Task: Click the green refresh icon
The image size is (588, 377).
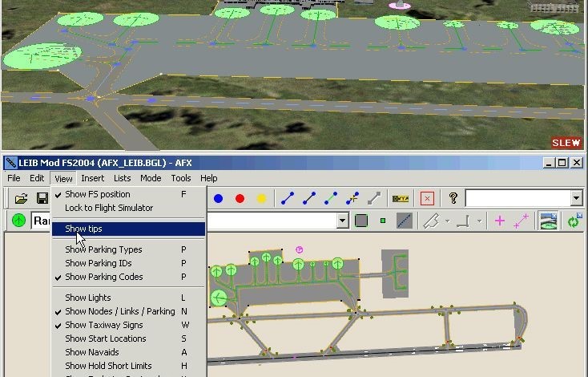Action: [x=574, y=221]
